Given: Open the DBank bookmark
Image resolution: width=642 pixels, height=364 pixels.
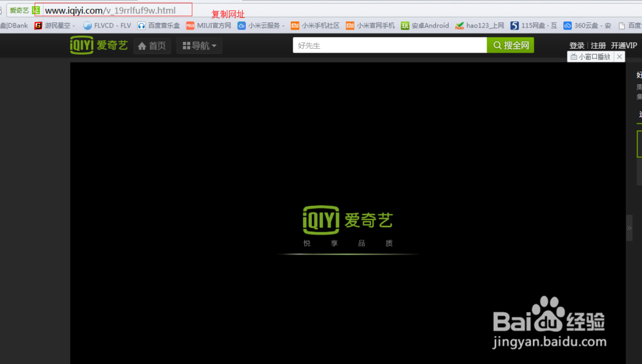Looking at the screenshot, I should click(x=14, y=26).
